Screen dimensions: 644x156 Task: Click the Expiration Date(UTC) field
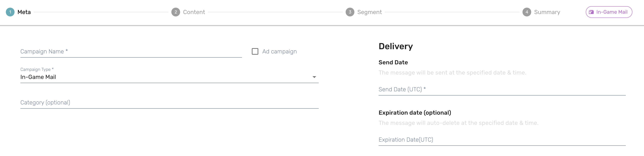502,140
